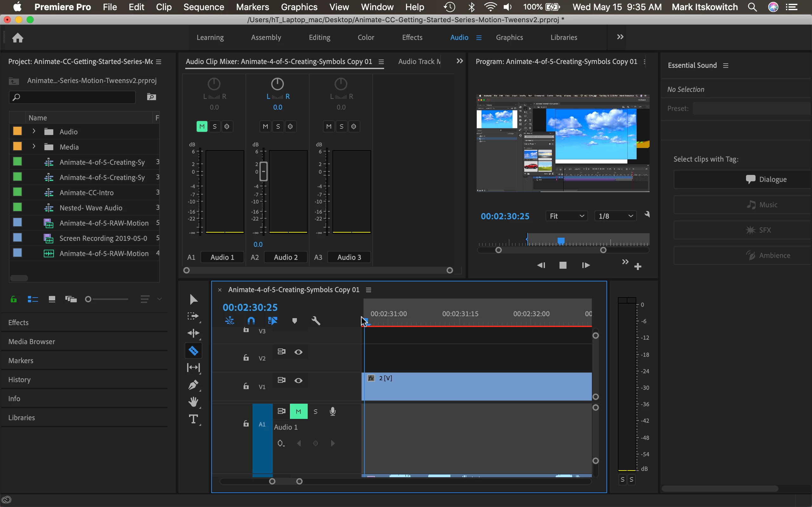
Task: Click the Dialogue tag button
Action: click(x=766, y=179)
